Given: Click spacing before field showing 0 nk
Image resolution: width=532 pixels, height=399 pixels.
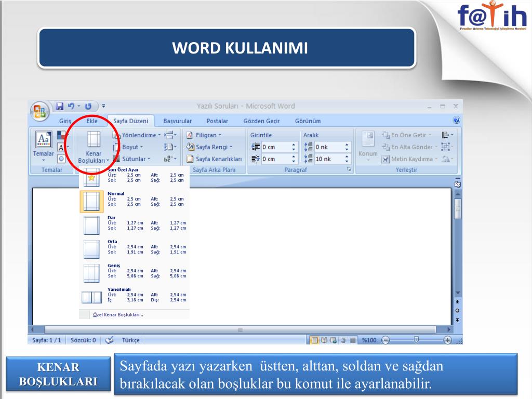Looking at the screenshot, I should [x=329, y=147].
